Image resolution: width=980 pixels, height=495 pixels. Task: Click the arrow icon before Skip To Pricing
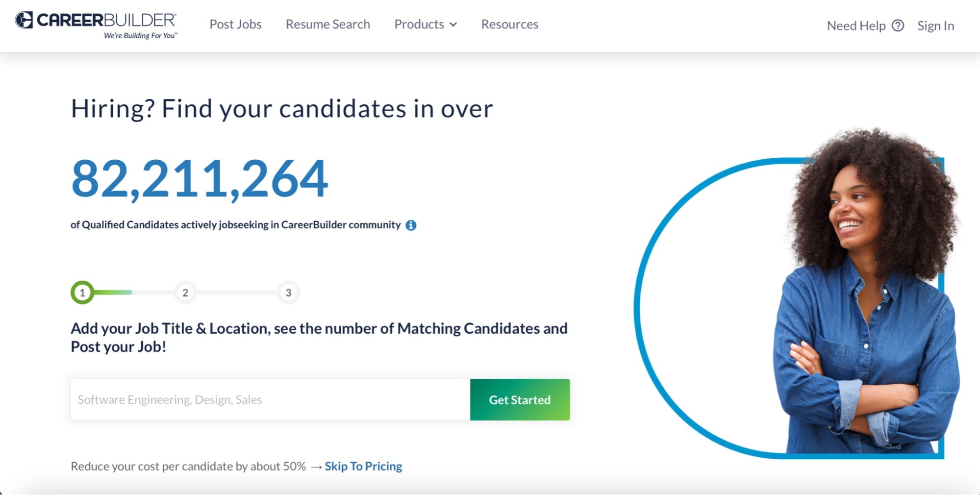click(x=316, y=467)
